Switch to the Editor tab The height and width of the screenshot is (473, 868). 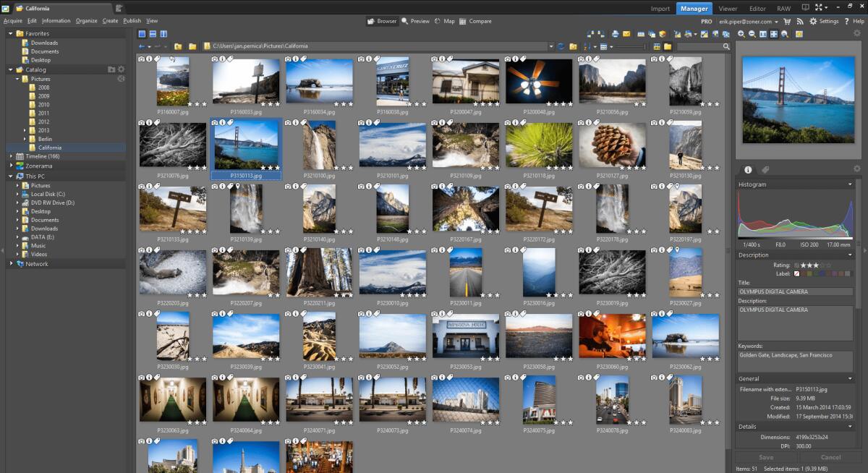coord(757,8)
